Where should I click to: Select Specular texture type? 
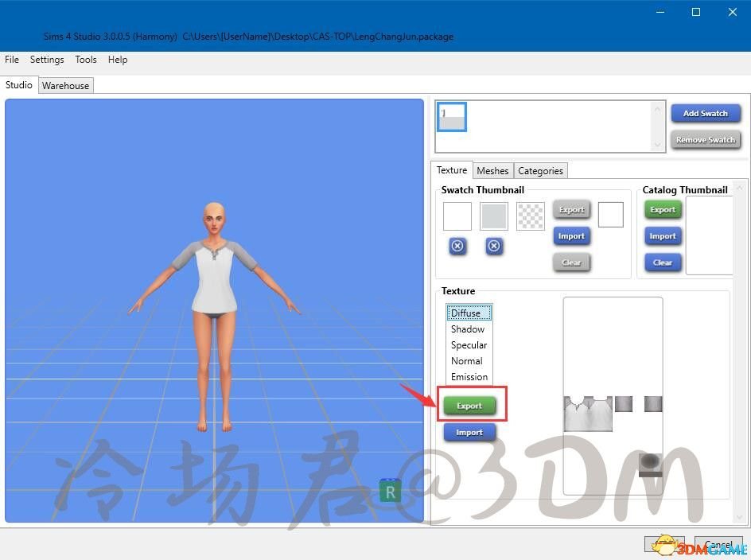(469, 345)
